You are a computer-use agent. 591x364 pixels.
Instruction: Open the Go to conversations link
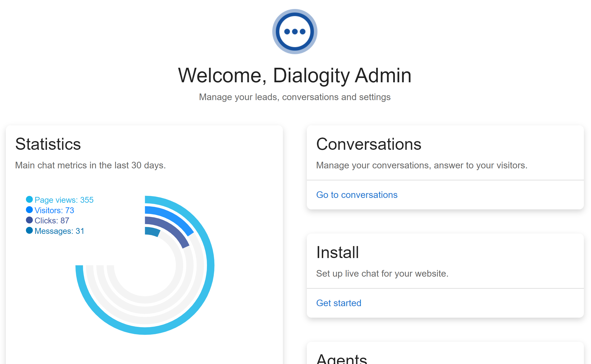coord(357,195)
